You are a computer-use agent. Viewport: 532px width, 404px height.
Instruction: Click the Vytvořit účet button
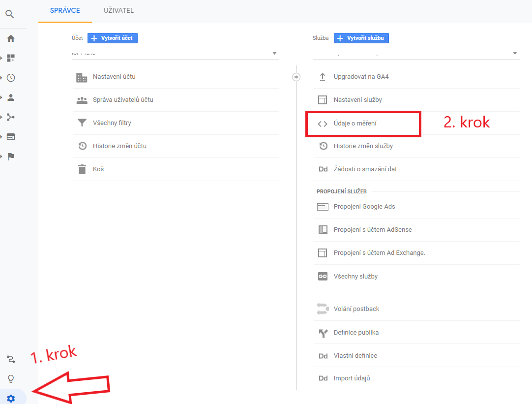click(x=113, y=38)
